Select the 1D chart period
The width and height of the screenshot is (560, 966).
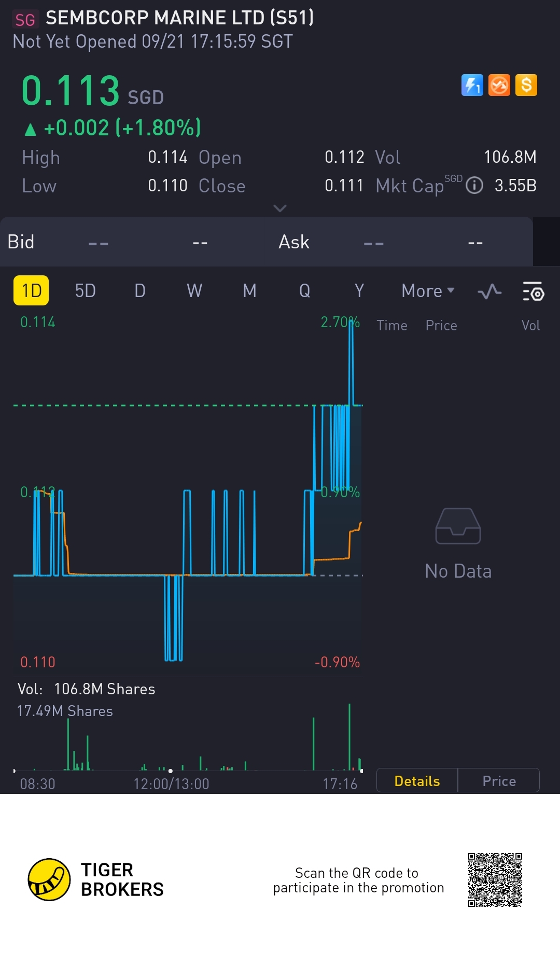31,291
